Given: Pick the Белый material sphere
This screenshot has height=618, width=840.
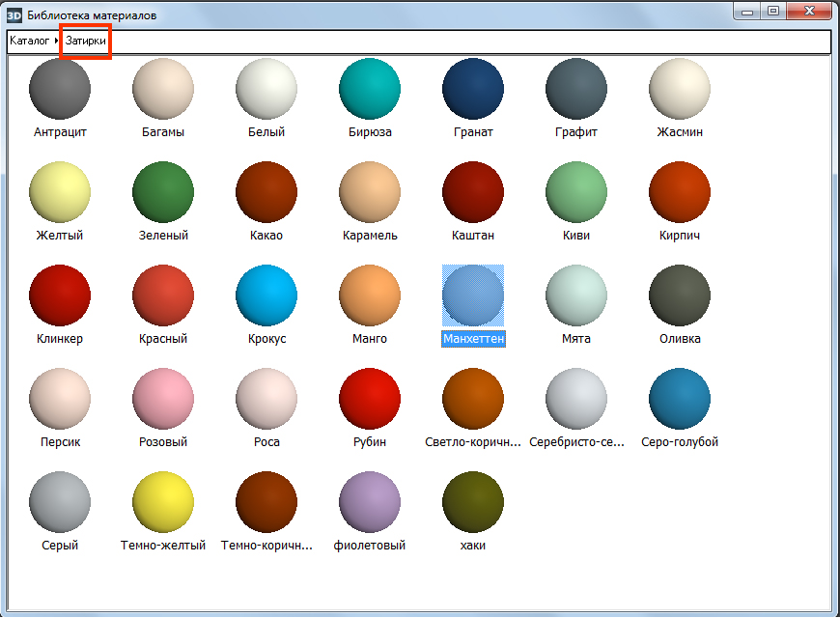Looking at the screenshot, I should coord(266,89).
